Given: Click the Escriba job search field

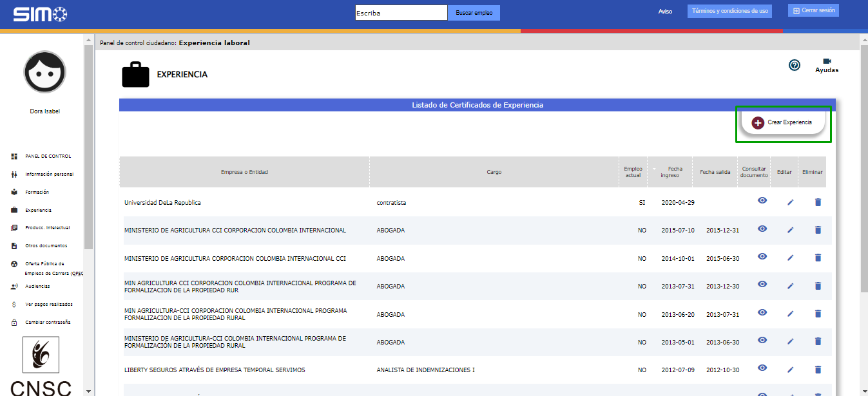Looking at the screenshot, I should point(401,13).
